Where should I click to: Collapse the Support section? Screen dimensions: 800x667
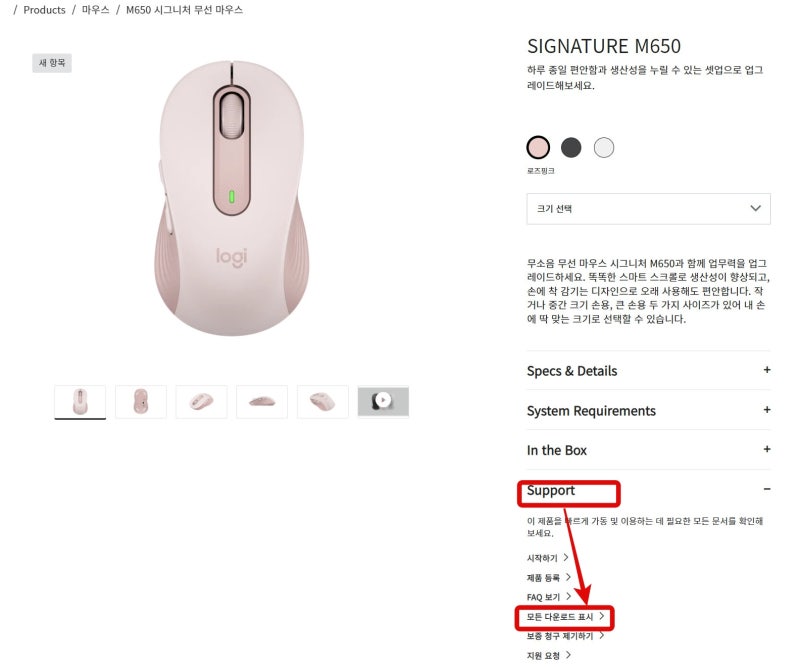(x=648, y=491)
